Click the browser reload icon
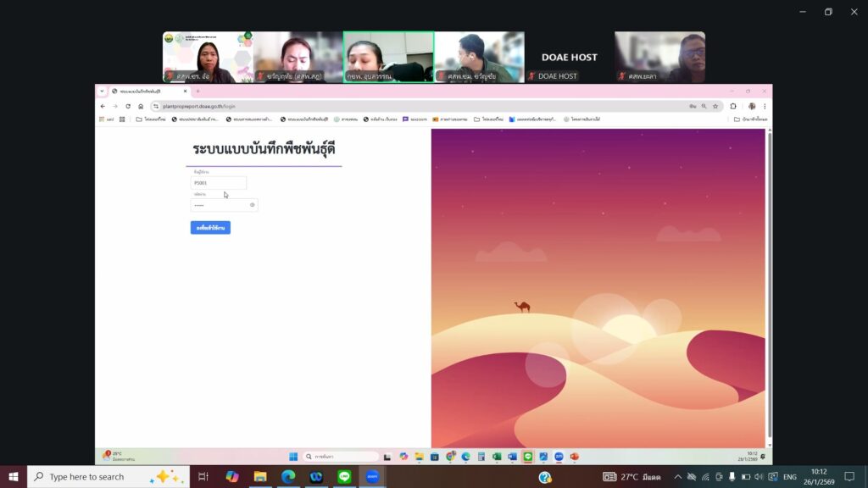This screenshot has height=488, width=868. [x=128, y=107]
